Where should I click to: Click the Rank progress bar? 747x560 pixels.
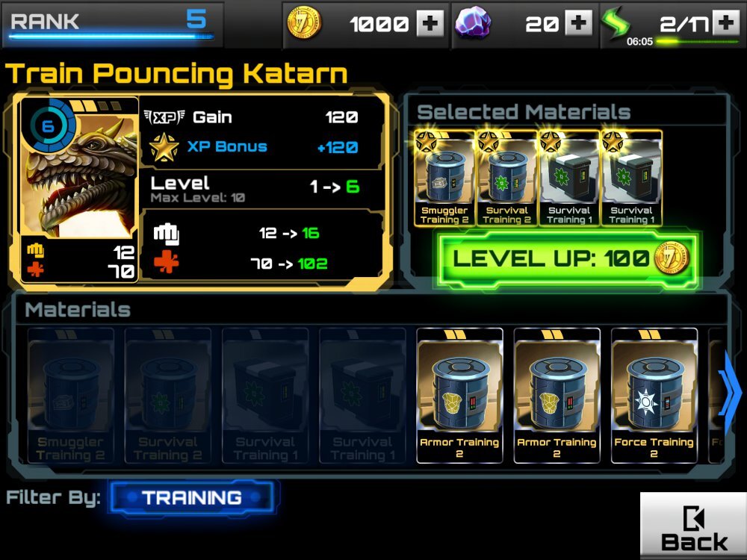[111, 36]
